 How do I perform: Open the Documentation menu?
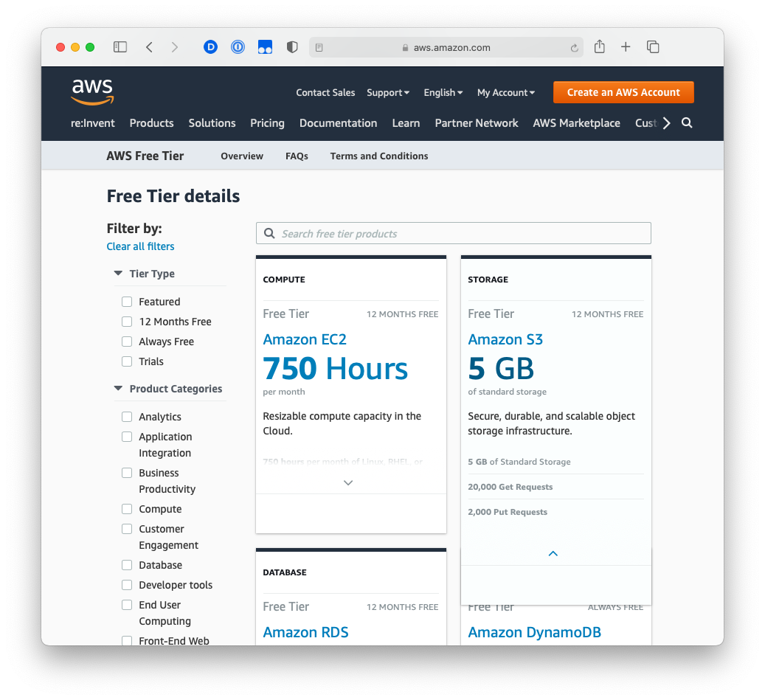(338, 123)
